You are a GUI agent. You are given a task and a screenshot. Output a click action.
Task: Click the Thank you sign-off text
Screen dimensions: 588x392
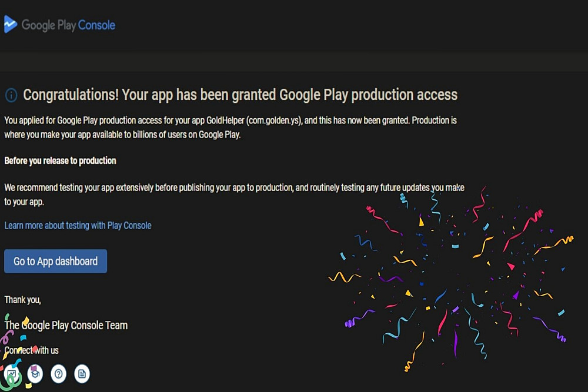(22, 300)
